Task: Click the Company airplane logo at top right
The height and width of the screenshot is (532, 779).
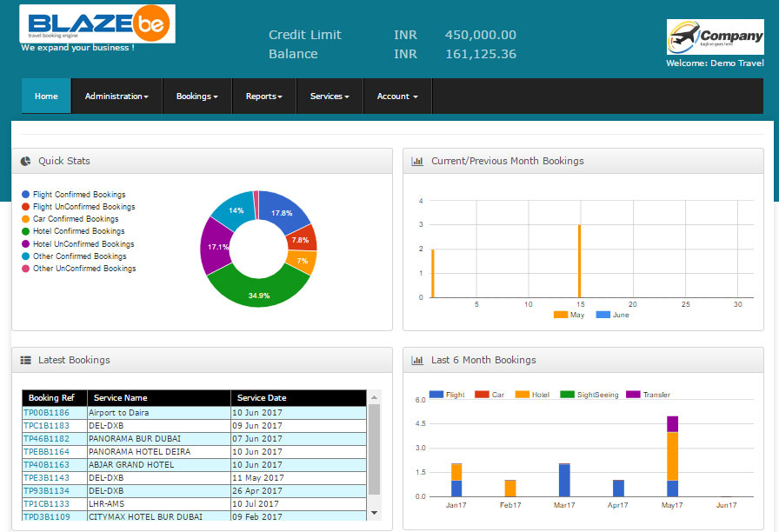Action: pyautogui.click(x=715, y=37)
